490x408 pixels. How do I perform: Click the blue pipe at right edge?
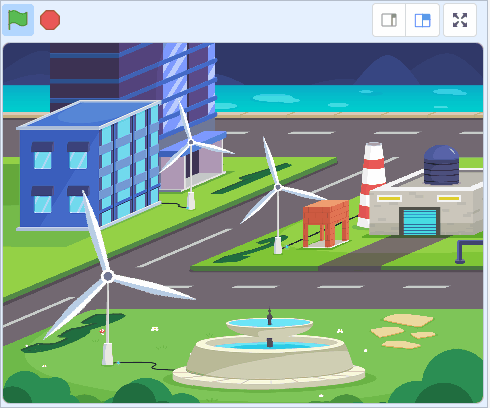click(x=468, y=252)
